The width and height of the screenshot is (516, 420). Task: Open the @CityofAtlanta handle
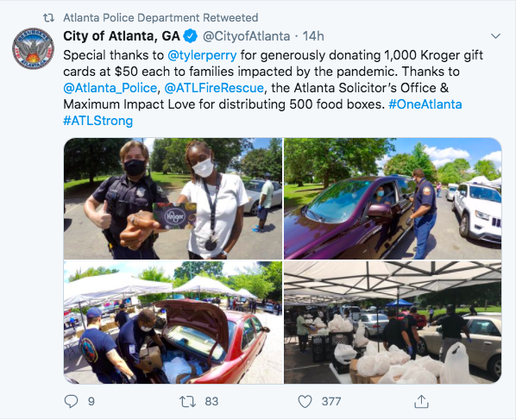(x=247, y=36)
